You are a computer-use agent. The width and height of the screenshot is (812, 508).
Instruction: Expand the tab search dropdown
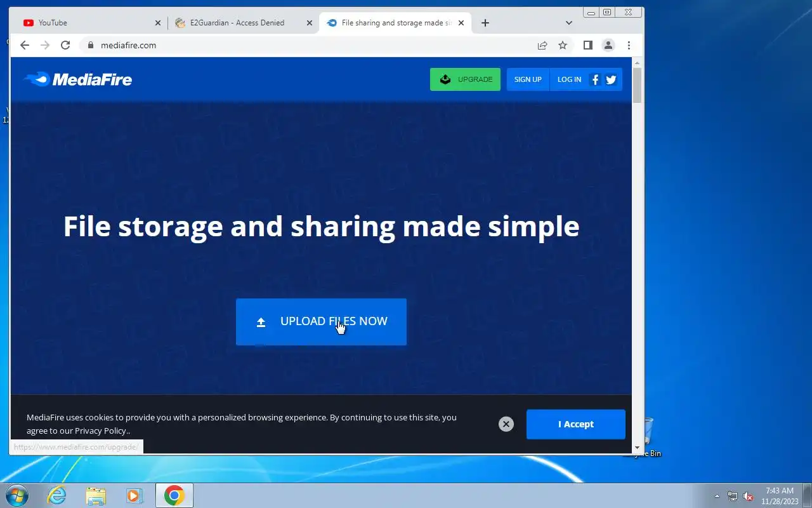click(569, 23)
